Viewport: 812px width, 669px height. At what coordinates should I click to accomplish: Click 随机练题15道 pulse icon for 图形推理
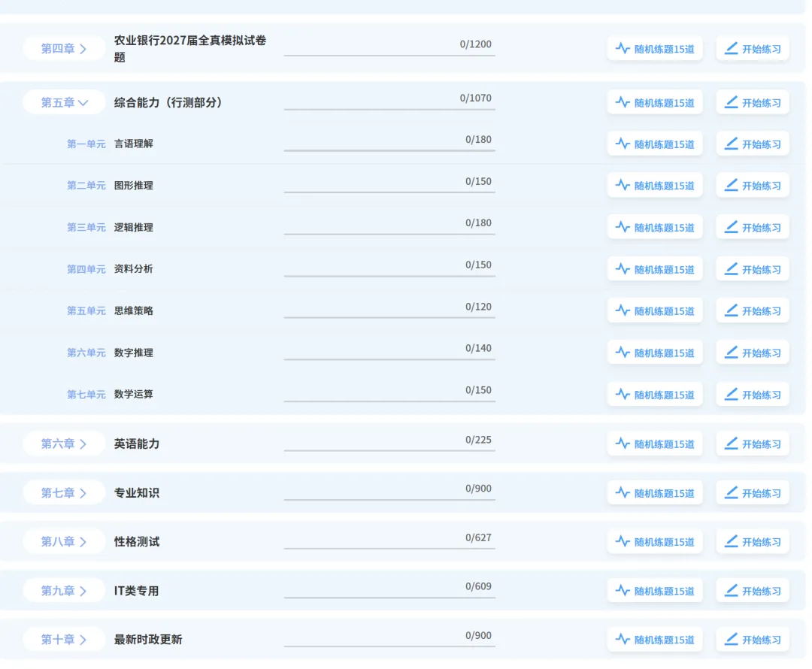pos(623,186)
